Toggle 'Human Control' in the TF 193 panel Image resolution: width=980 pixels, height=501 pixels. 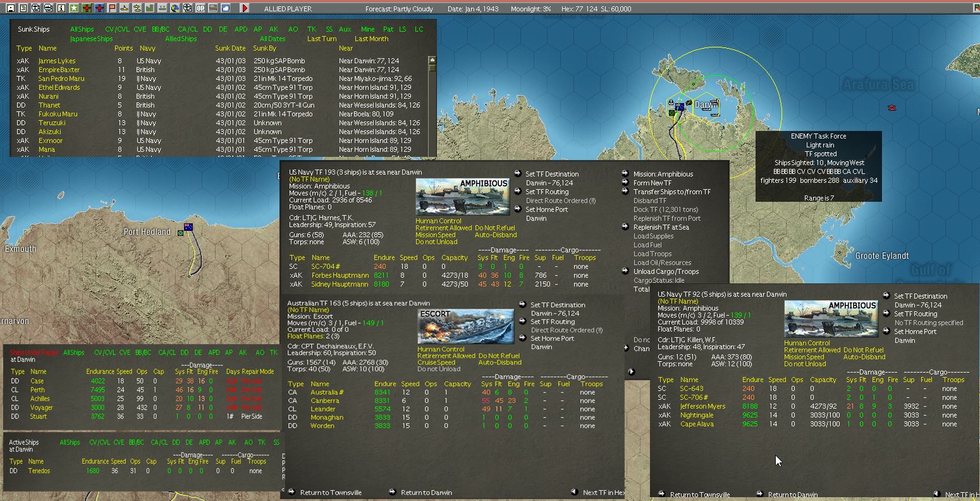[x=438, y=221]
